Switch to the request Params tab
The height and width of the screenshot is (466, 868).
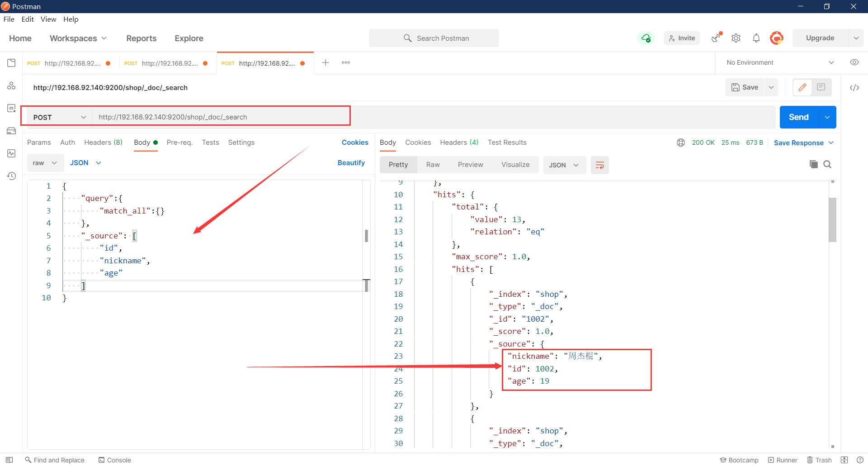[x=39, y=143]
